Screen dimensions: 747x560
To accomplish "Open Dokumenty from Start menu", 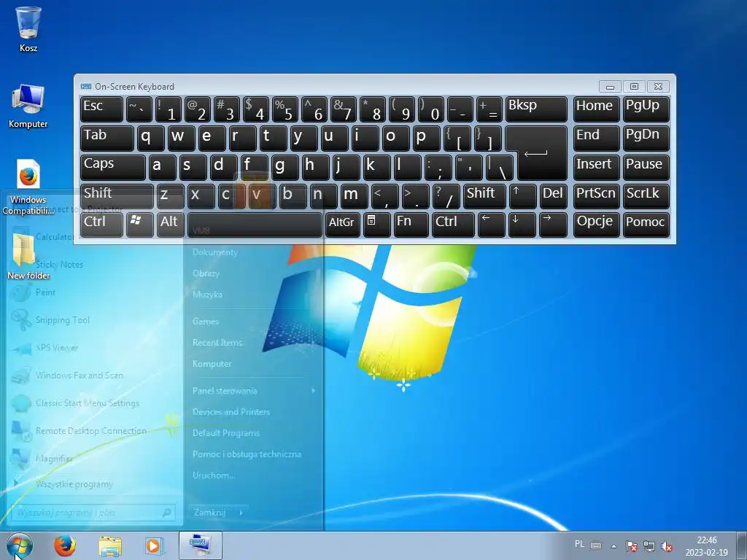I will tap(215, 252).
